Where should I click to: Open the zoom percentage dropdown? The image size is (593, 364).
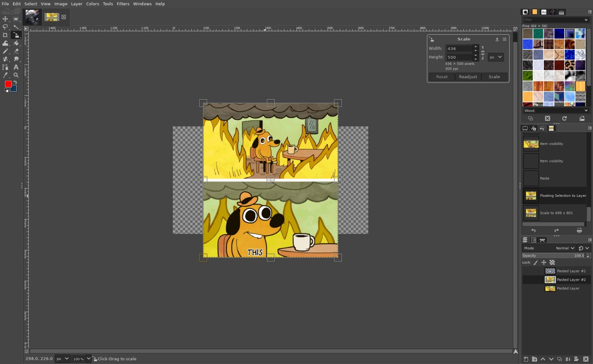(88, 359)
